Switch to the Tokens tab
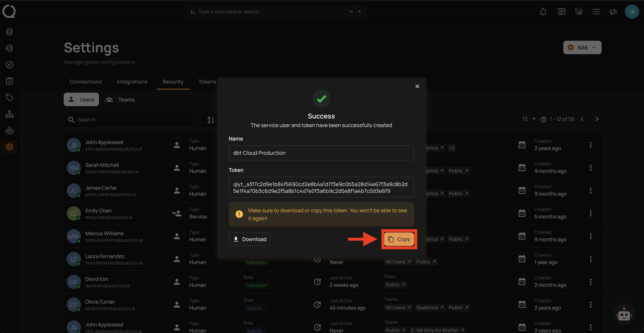 207,82
